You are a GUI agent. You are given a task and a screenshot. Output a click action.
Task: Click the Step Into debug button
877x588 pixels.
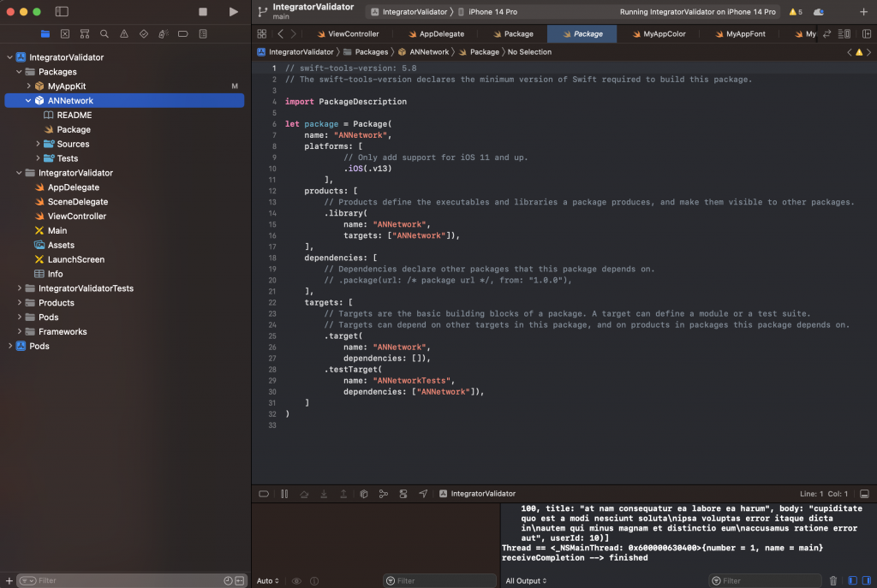coord(324,494)
